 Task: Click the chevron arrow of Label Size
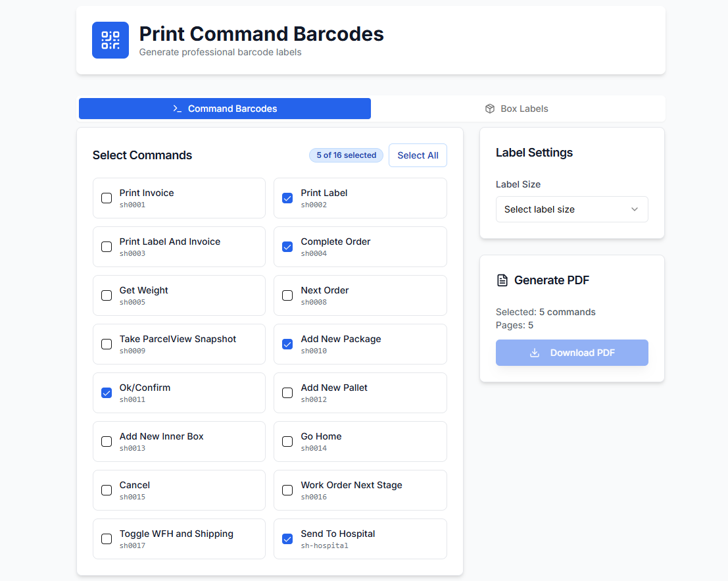[635, 209]
